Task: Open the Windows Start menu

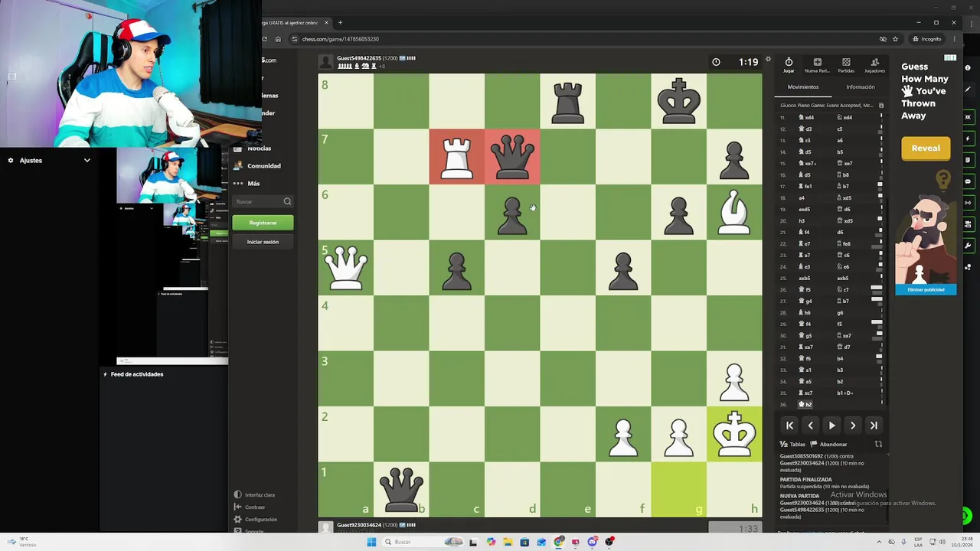Action: 371,542
